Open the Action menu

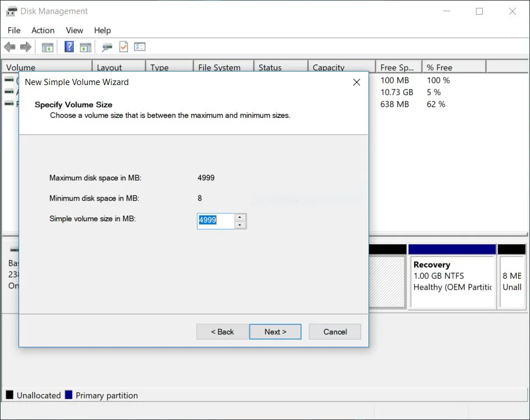point(43,30)
